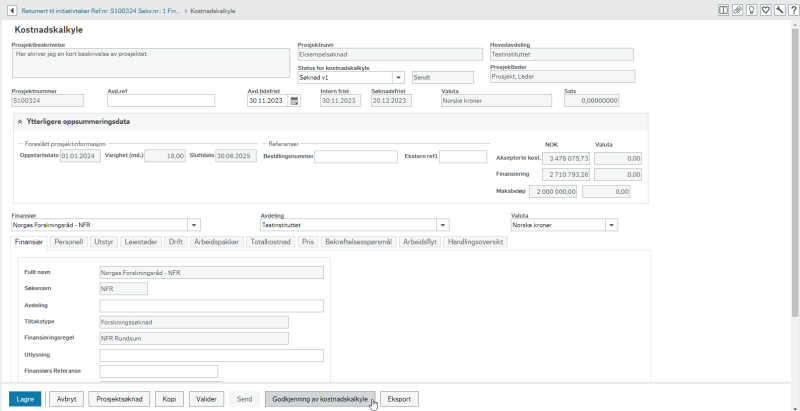Screen dimensions: 800x411
Task: Click the Lagre button
Action: click(25, 399)
